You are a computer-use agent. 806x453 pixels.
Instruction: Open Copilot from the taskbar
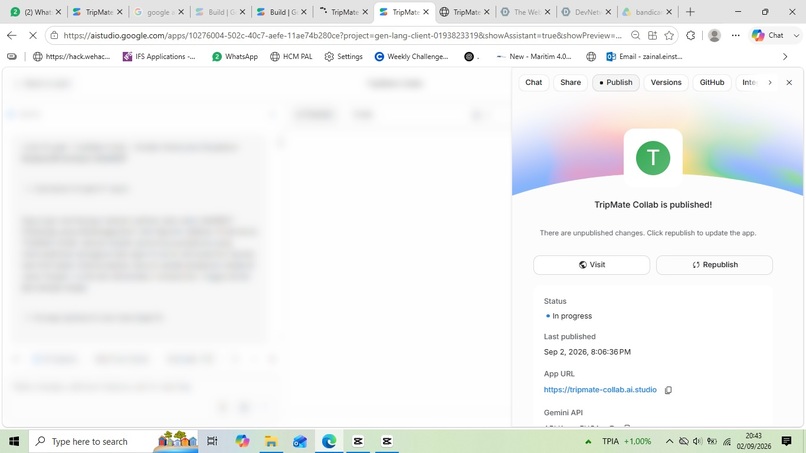(x=242, y=441)
